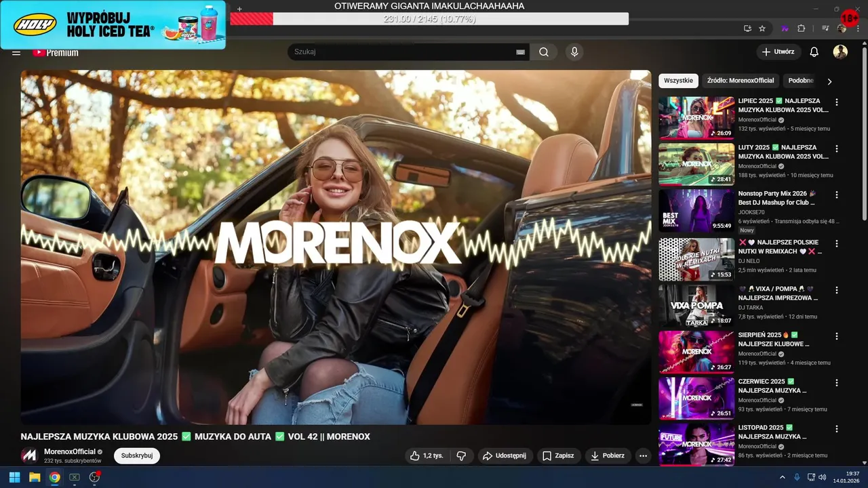
Task: Subscribe with the Subskrybuj button
Action: click(137, 455)
